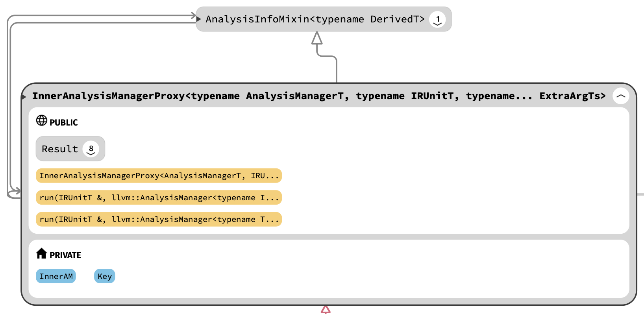Click the house icon beside PRIVATE
Viewport: 644px width, 314px height.
point(41,253)
